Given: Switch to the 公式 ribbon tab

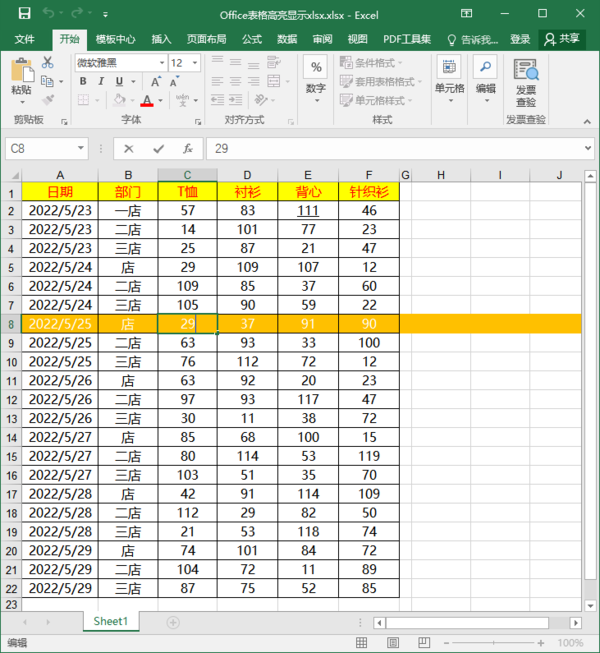Looking at the screenshot, I should 252,39.
